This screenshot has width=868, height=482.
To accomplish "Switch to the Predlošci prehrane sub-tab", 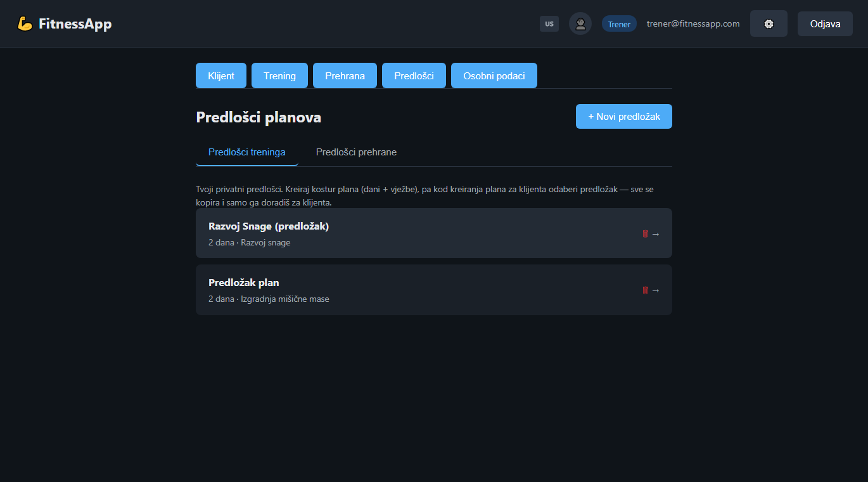I will coord(356,152).
